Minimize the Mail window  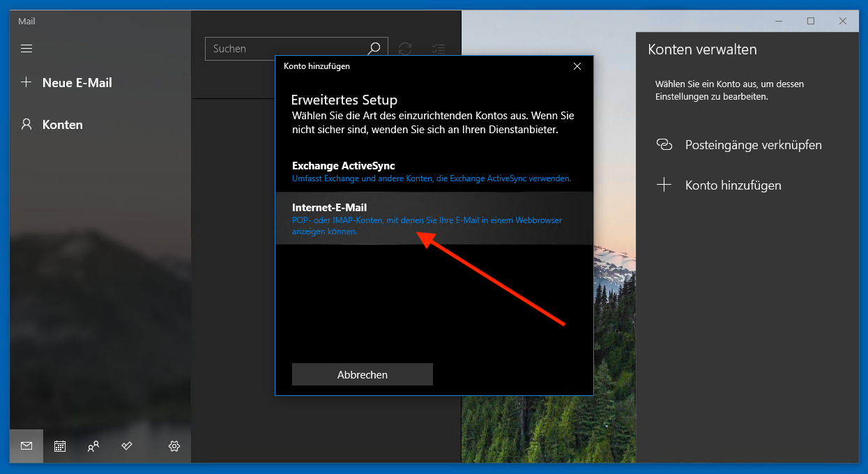tap(779, 21)
